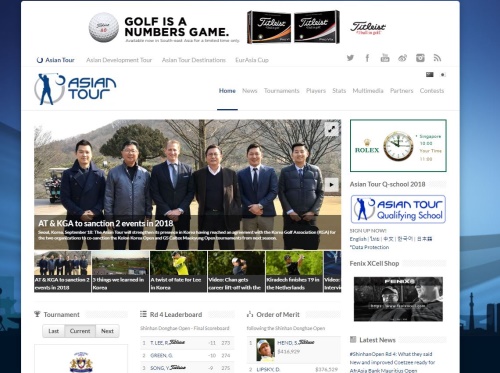The width and height of the screenshot is (500, 373).
Task: Click the Order of Merit podium icon
Action: point(250,314)
